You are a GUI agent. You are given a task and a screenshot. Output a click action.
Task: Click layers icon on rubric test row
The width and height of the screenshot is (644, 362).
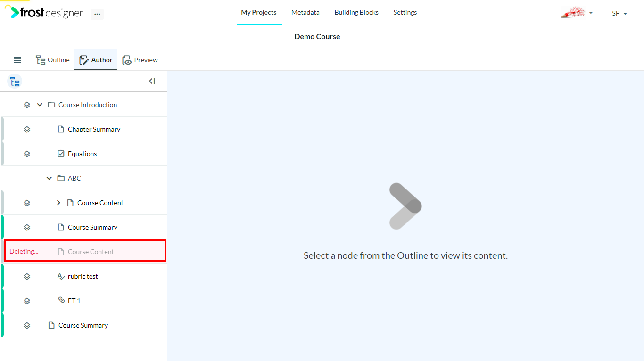[x=27, y=276]
